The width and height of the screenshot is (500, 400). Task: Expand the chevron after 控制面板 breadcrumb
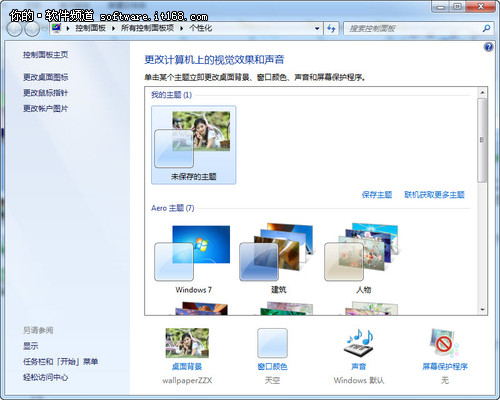click(x=113, y=29)
